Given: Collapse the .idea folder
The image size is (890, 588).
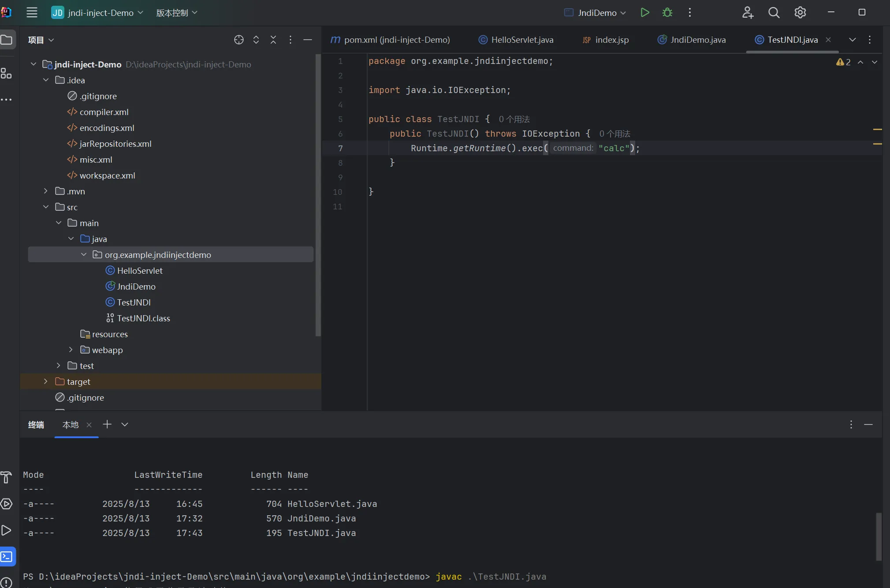Looking at the screenshot, I should [x=45, y=80].
